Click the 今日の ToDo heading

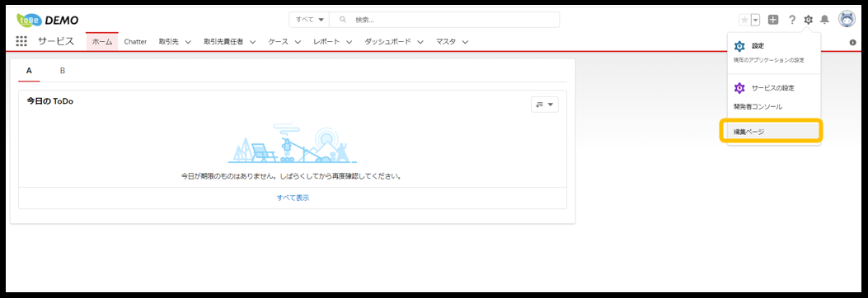coord(49,101)
